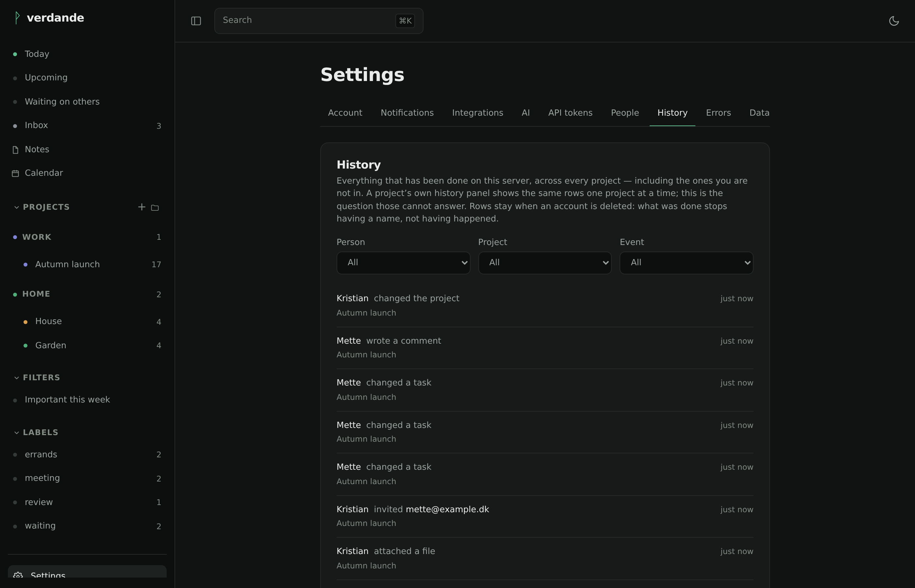The width and height of the screenshot is (915, 588).
Task: Open Waiting on others view
Action: (87, 102)
